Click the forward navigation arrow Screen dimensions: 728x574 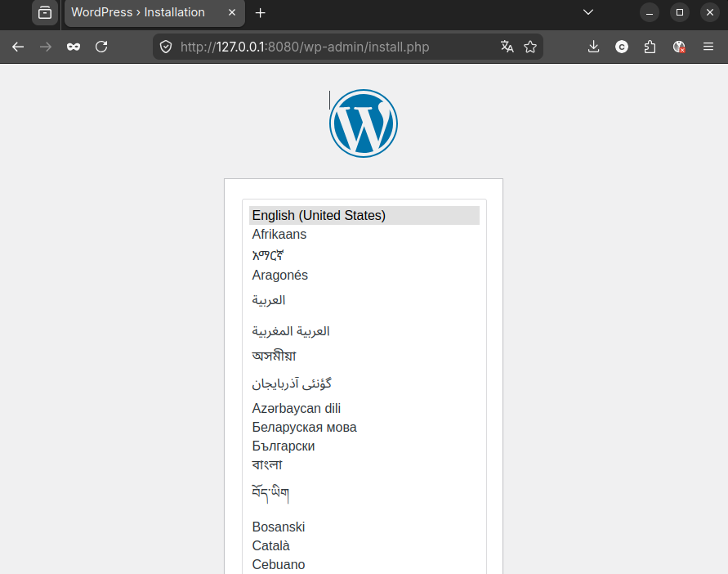click(x=46, y=47)
